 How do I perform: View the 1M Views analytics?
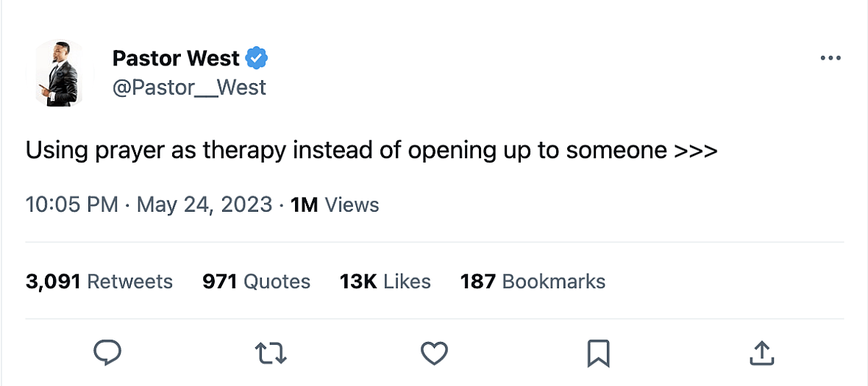(x=335, y=204)
